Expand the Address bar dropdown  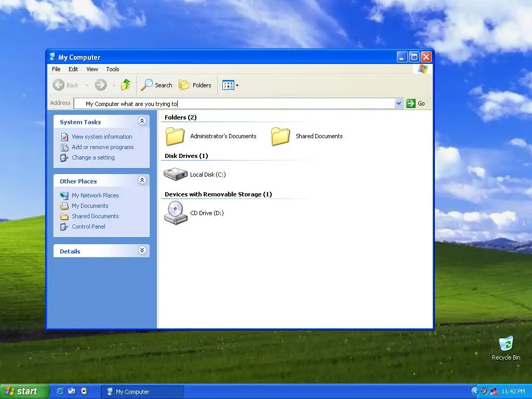point(398,103)
